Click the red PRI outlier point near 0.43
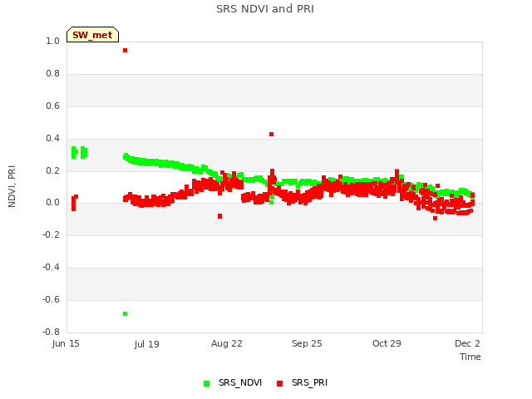 [272, 135]
